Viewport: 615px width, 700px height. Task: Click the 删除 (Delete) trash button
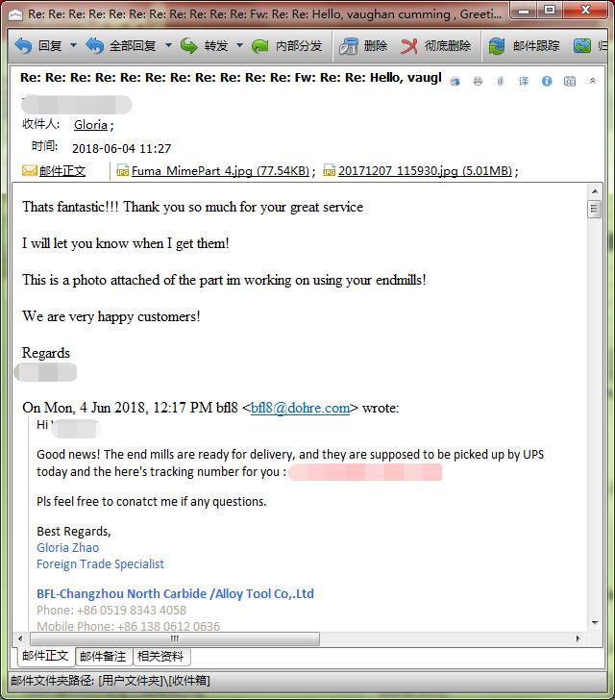click(363, 46)
